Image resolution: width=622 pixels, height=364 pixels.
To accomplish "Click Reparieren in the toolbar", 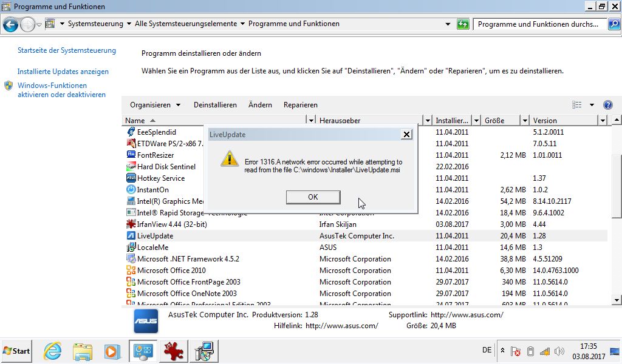I will pos(300,105).
